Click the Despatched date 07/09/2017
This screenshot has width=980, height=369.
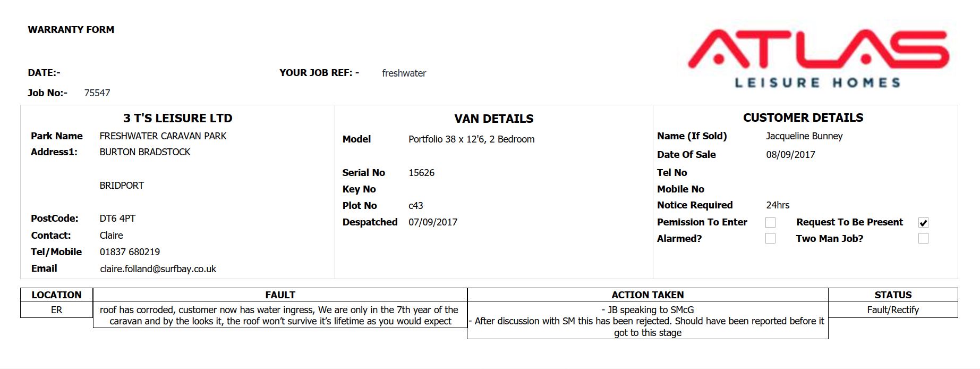432,222
